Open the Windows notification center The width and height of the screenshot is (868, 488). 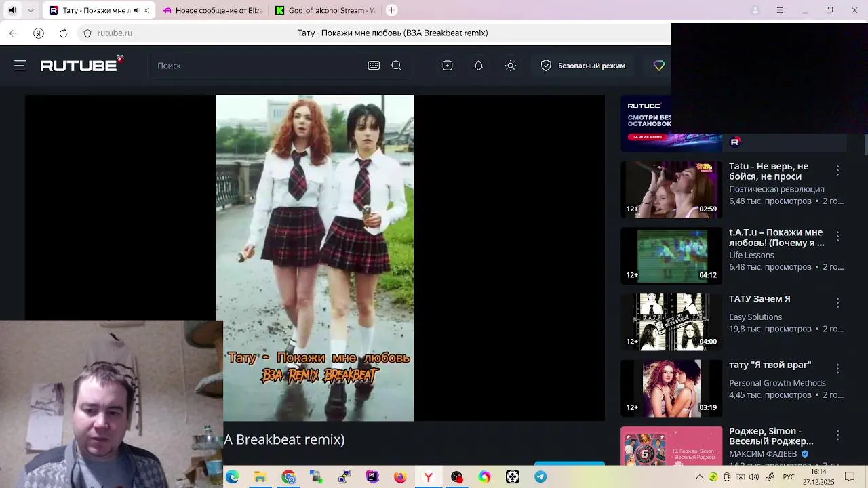coord(850,477)
